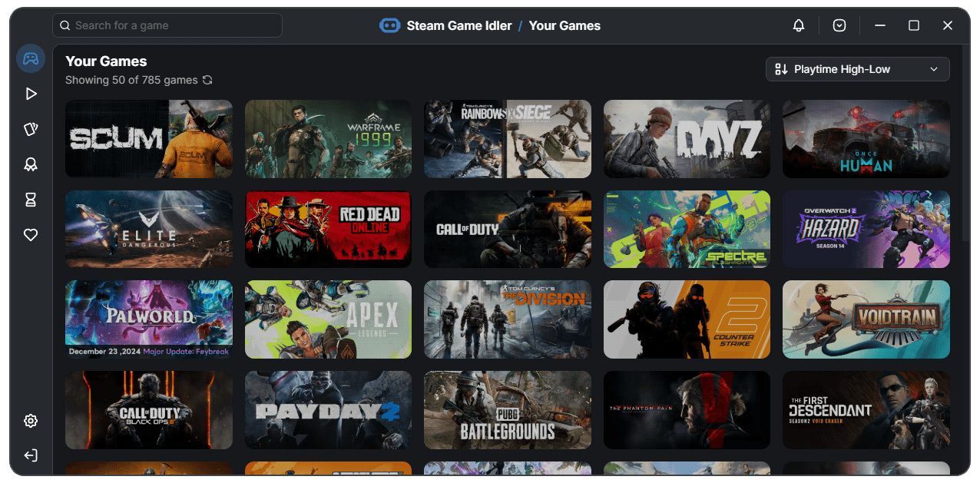Click the Steam Game Idler logo icon
This screenshot has width=980, height=483.
390,25
